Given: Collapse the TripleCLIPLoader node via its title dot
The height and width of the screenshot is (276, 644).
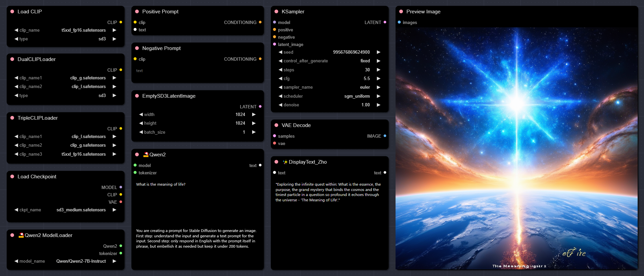Looking at the screenshot, I should click(12, 118).
